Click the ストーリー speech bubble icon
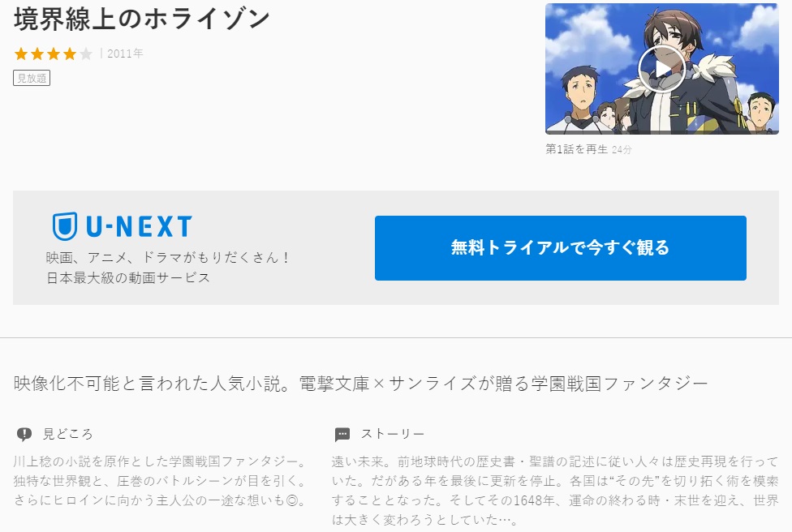 (342, 434)
